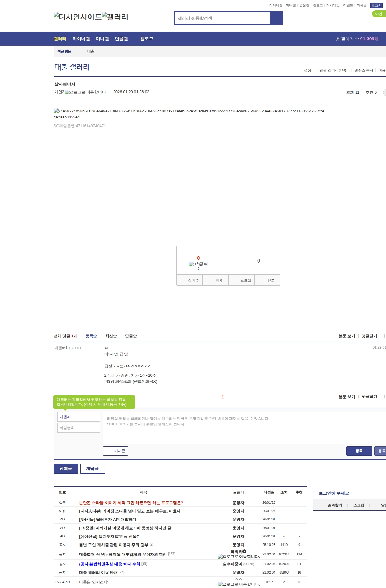
Task: Focus the 갤러리 & 통합검색 search field
Action: [222, 18]
